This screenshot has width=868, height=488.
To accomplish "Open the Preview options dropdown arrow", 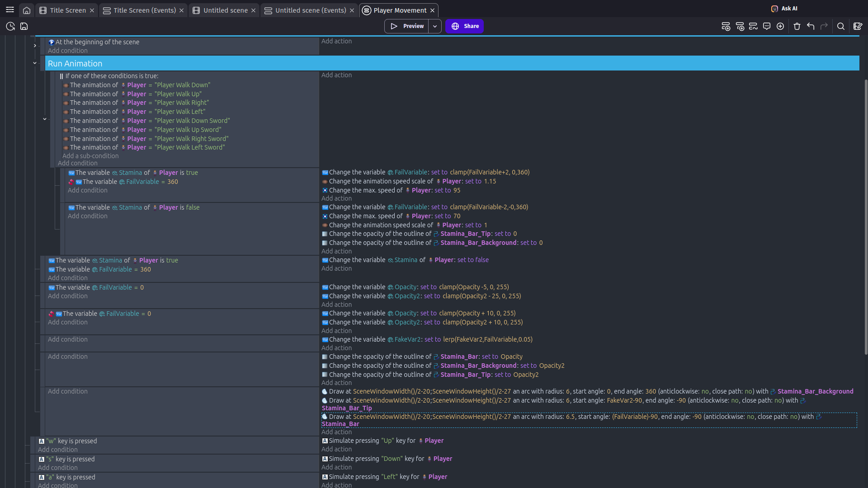I will [435, 26].
